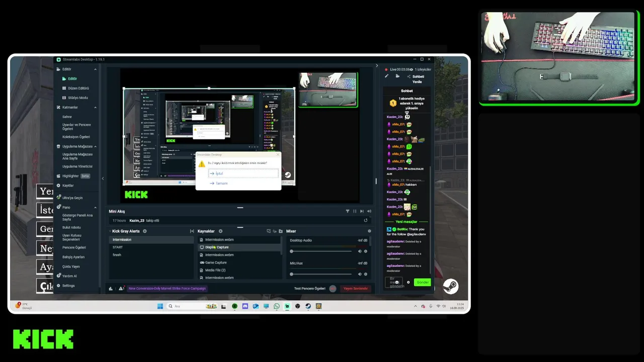Viewport: 644px width, 362px height.
Task: Open scene transitions icon beside Kick Gray Alerts
Action: pyautogui.click(x=192, y=231)
